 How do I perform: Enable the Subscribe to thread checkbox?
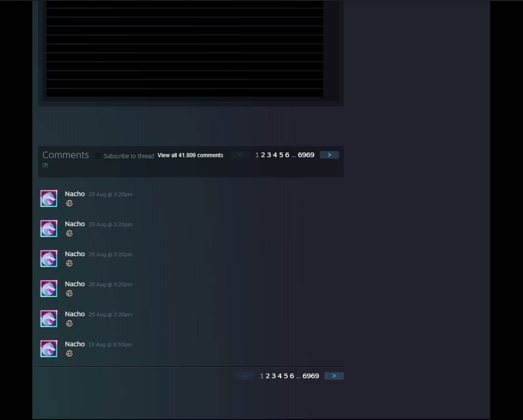(x=99, y=156)
